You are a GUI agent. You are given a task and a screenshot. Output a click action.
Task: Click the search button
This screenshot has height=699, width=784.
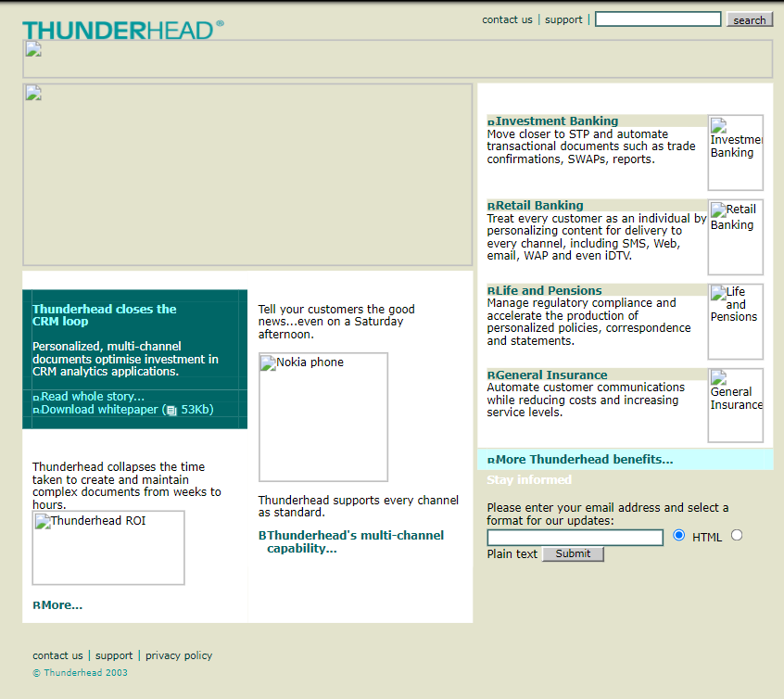pyautogui.click(x=750, y=19)
